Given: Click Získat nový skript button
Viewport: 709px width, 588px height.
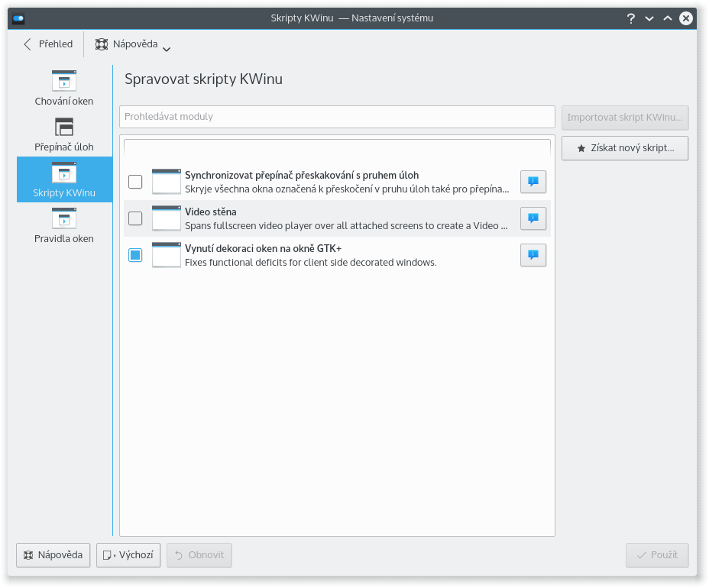Looking at the screenshot, I should [625, 148].
